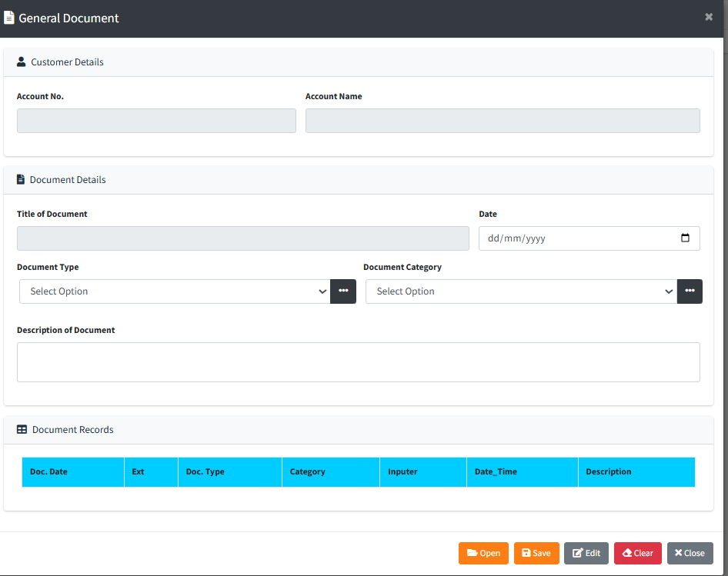Click the Account No. input field
Viewport: 728px width, 576px height.
pos(156,121)
